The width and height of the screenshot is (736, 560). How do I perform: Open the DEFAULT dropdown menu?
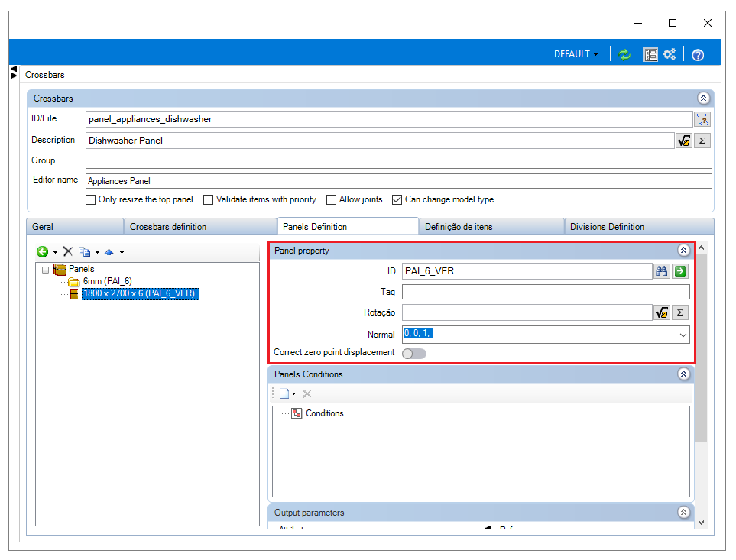point(576,54)
